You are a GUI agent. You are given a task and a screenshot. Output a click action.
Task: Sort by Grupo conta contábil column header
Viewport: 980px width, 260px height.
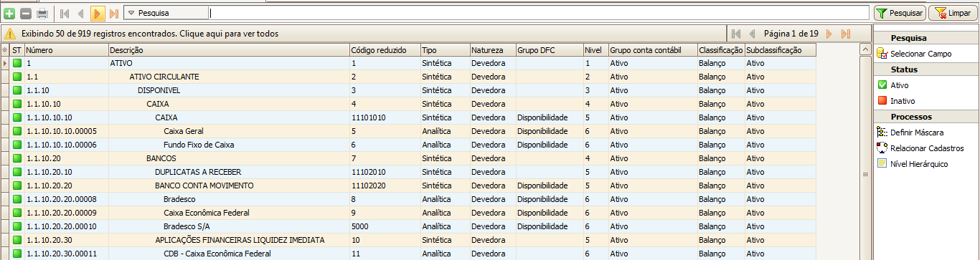tap(652, 50)
